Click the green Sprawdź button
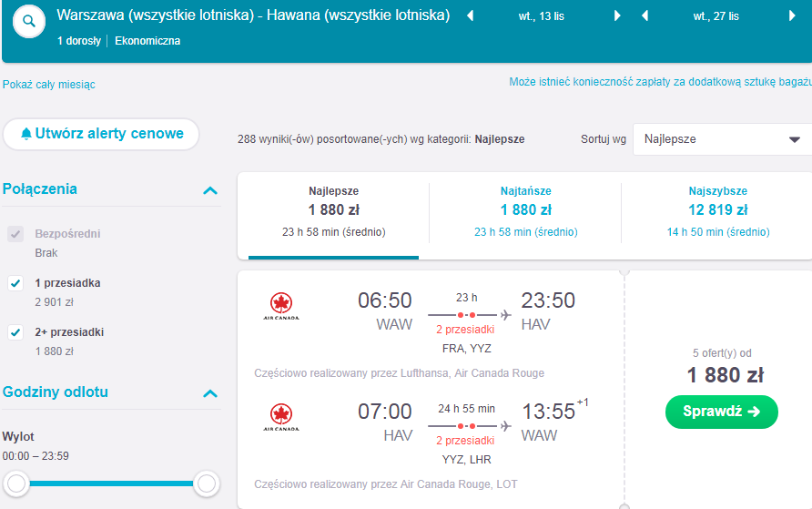 (721, 412)
